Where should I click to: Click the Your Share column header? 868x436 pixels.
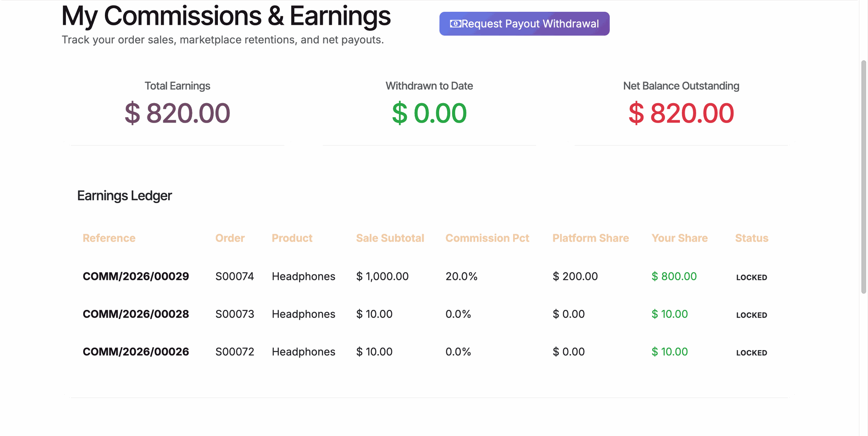tap(679, 238)
